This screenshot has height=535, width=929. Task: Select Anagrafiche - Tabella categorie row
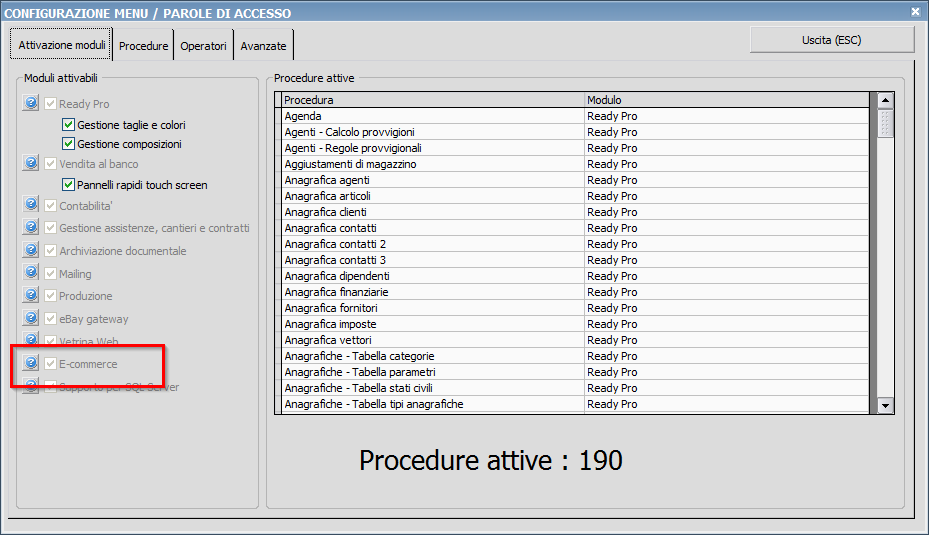click(575, 355)
